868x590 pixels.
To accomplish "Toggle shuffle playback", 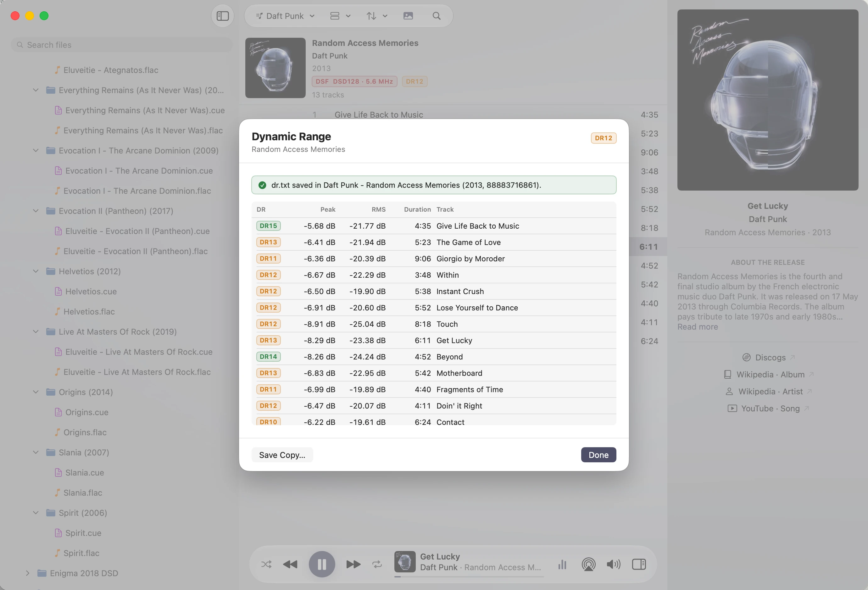I will pyautogui.click(x=266, y=564).
